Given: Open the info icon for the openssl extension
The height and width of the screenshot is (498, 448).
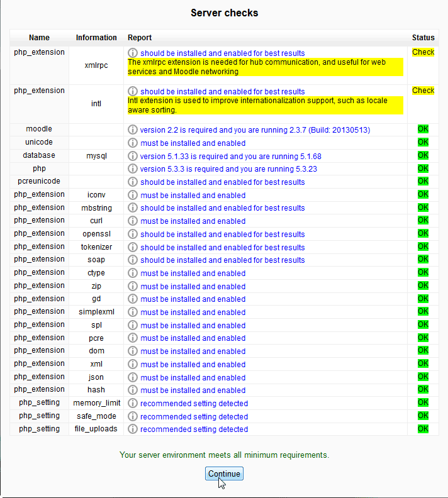Looking at the screenshot, I should [x=132, y=234].
